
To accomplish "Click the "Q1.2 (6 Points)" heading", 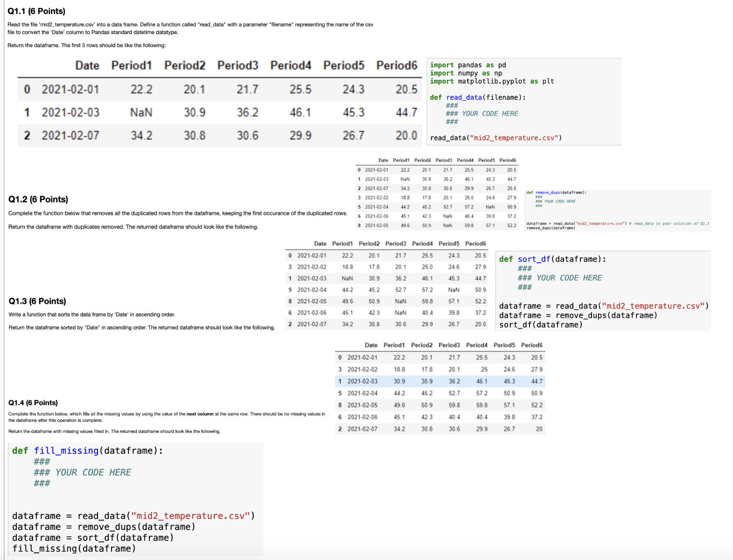I will point(38,199).
